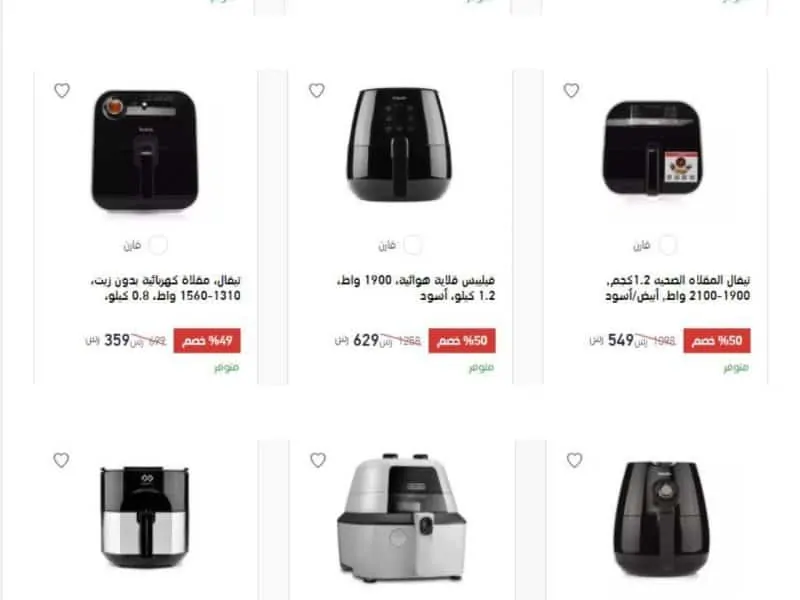Open the Tefal oil-free fryer 1310-1560 watt title
The image size is (800, 600).
tap(166, 288)
